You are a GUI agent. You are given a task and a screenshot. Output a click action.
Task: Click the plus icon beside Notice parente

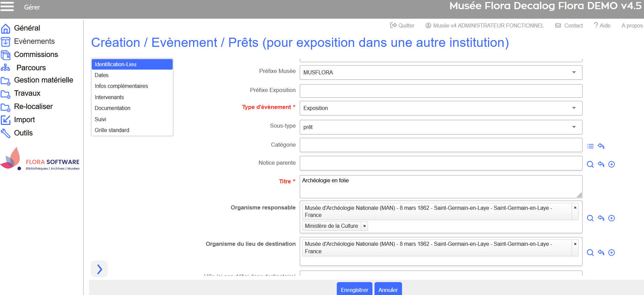tap(611, 165)
